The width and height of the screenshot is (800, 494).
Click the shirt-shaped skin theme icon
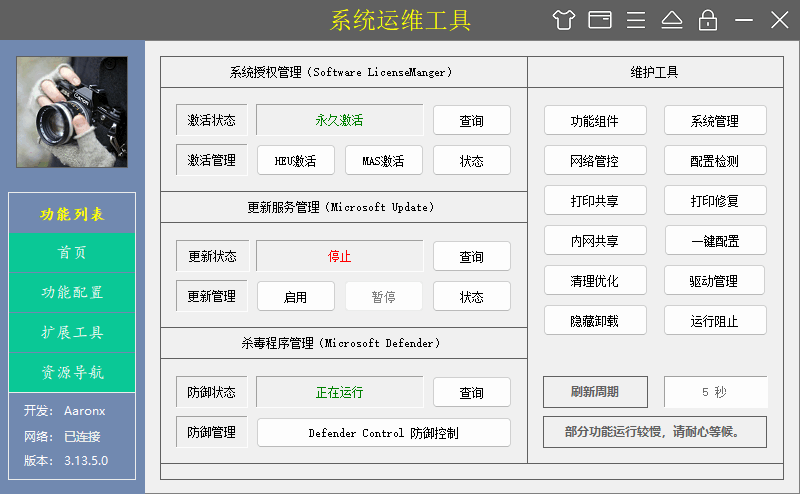[564, 20]
